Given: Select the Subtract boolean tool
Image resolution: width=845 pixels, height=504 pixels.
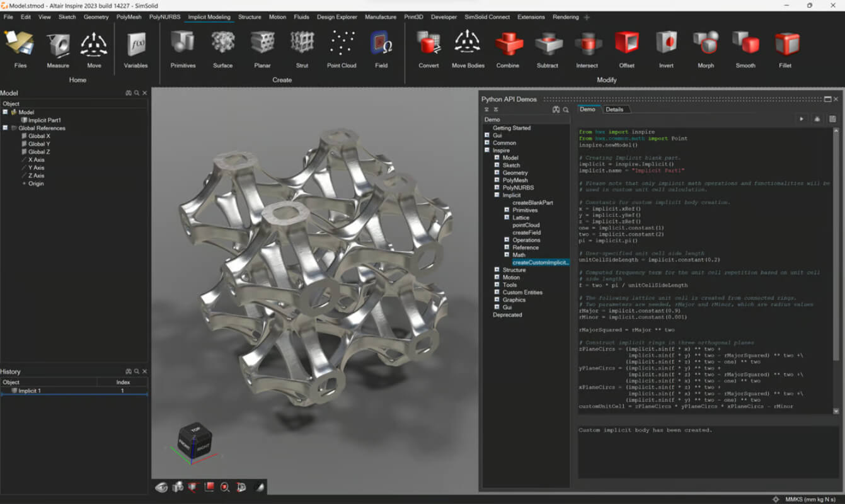Looking at the screenshot, I should (548, 49).
